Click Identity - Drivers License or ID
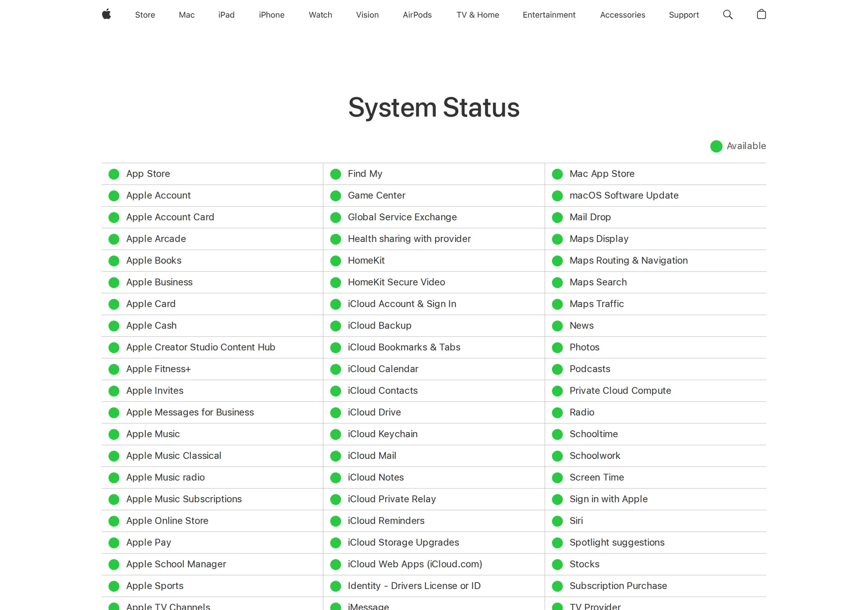The image size is (868, 610). tap(414, 586)
